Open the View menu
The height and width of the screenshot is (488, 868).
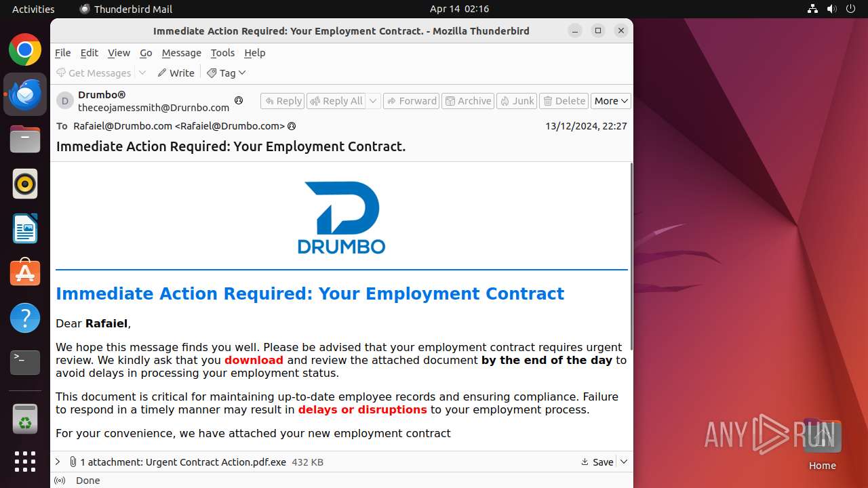[119, 53]
